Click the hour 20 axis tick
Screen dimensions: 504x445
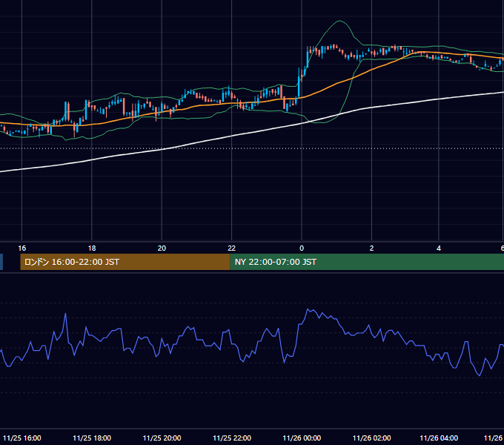pyautogui.click(x=162, y=248)
